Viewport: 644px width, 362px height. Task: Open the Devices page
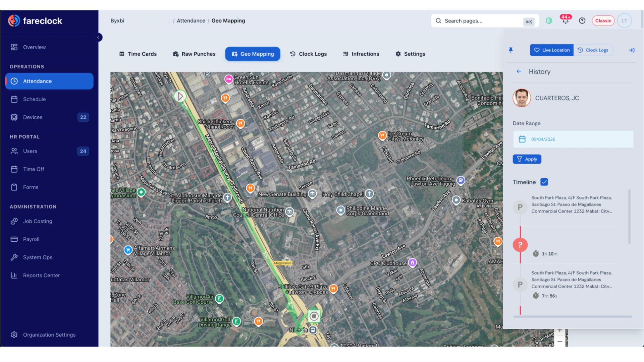[x=49, y=117]
